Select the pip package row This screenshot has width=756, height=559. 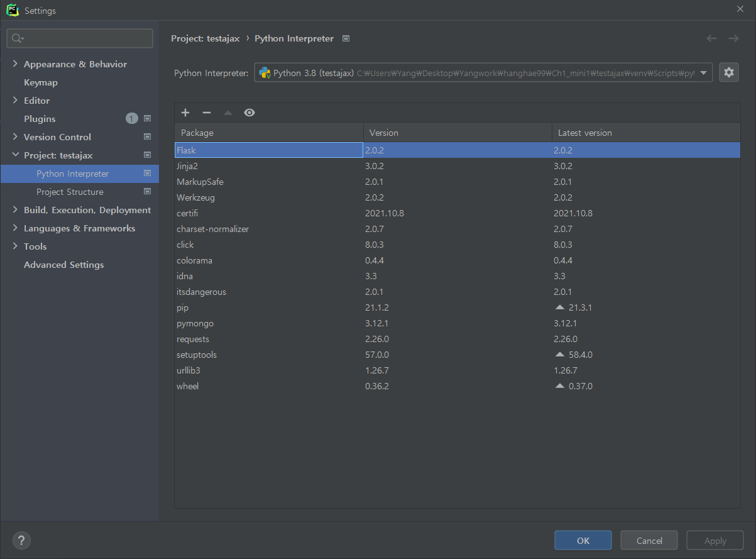pyautogui.click(x=457, y=307)
